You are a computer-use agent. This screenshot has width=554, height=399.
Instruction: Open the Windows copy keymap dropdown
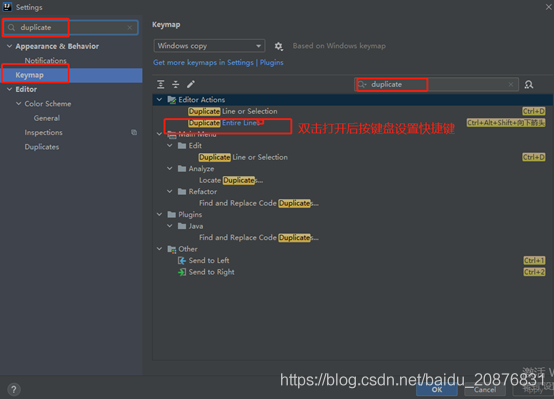209,46
